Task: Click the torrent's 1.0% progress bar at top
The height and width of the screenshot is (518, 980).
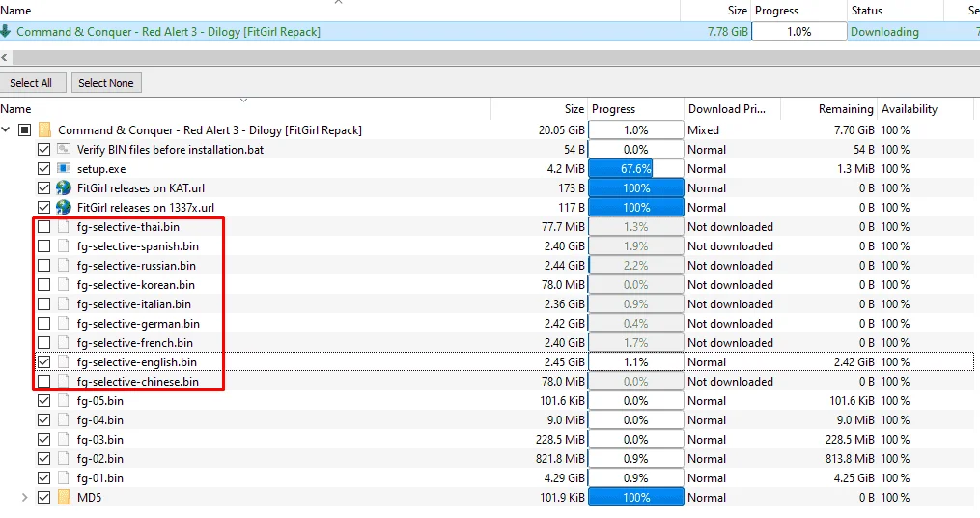Action: (x=798, y=31)
